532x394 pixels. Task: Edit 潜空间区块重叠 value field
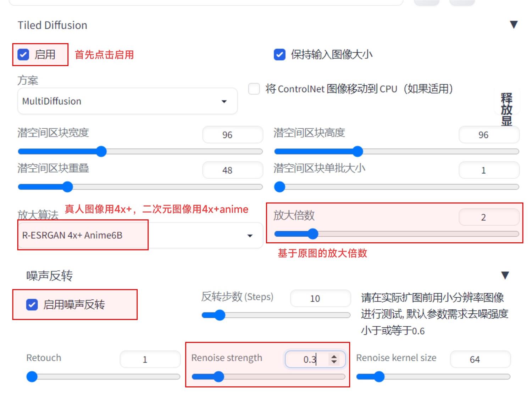pos(233,170)
